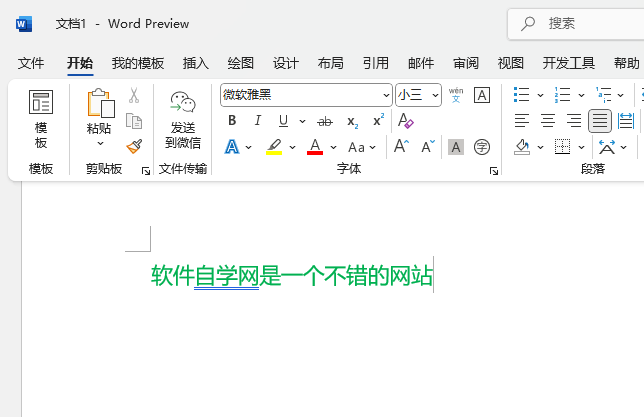Click the distributed alignment icon
The width and height of the screenshot is (644, 417).
pyautogui.click(x=626, y=121)
